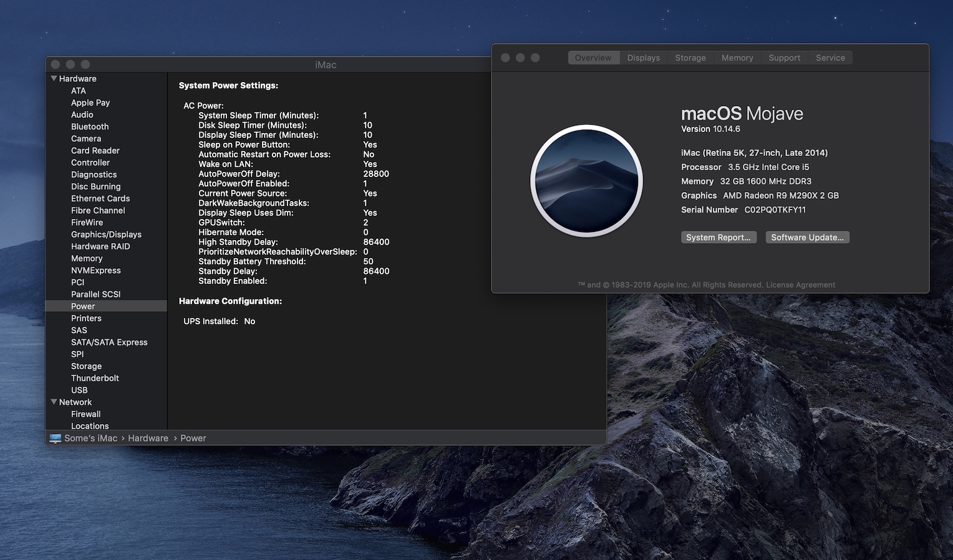Select Ethernet Cards in the sidebar

click(100, 198)
